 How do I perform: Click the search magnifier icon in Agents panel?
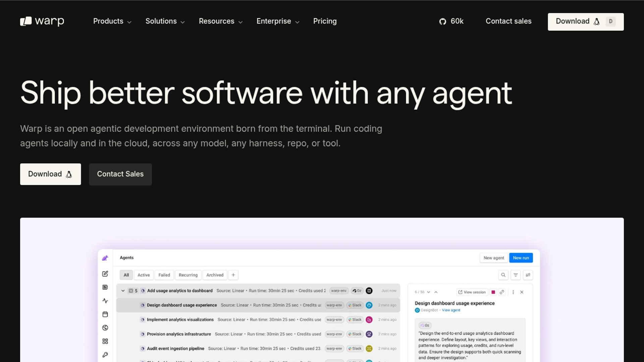coord(503,275)
